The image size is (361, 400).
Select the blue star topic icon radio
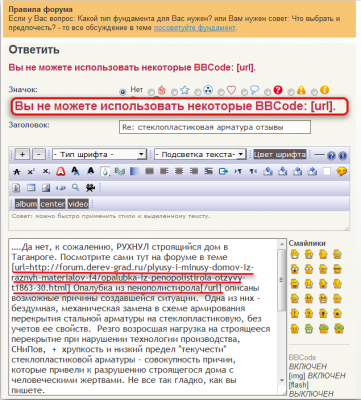tap(174, 91)
